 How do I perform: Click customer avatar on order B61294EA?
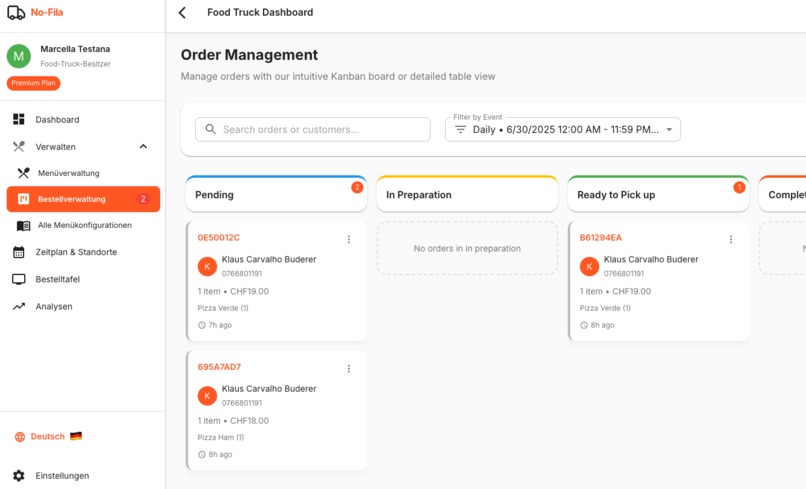tap(590, 266)
